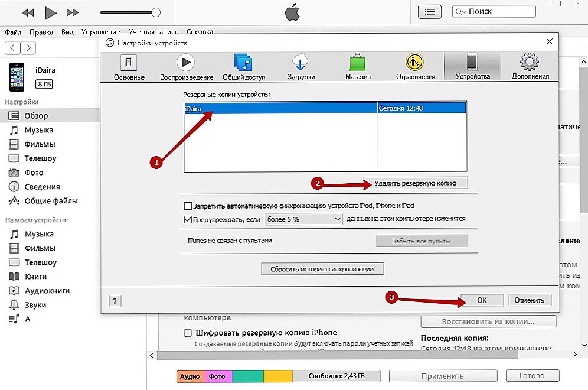
Task: Select the iDaira backup list entry
Action: pyautogui.click(x=280, y=108)
